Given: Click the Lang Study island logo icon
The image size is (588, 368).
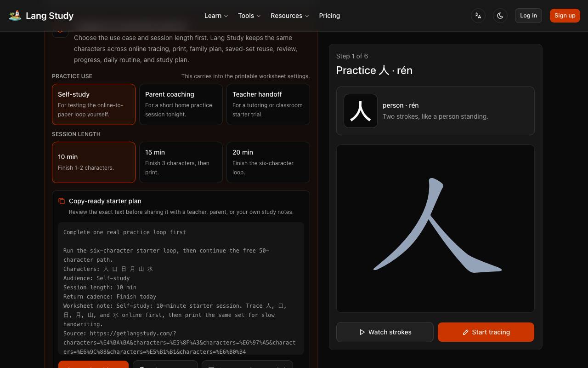Looking at the screenshot, I should tap(15, 16).
